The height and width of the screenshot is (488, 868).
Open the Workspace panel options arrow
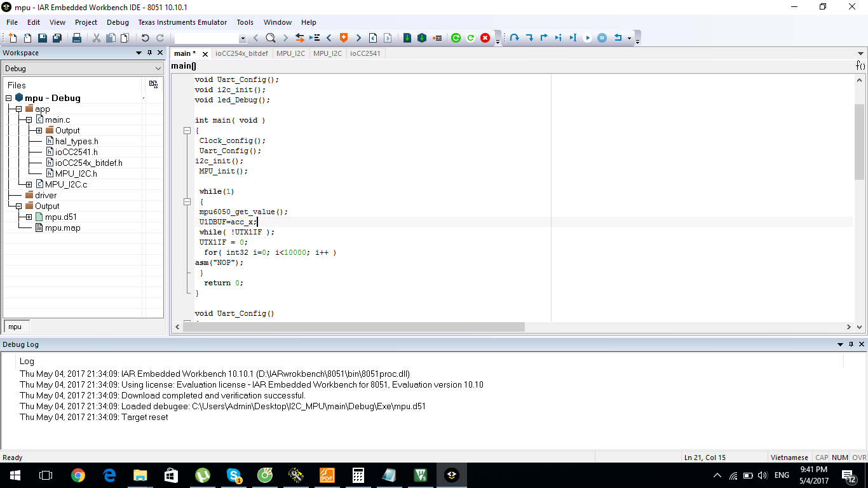pos(139,53)
